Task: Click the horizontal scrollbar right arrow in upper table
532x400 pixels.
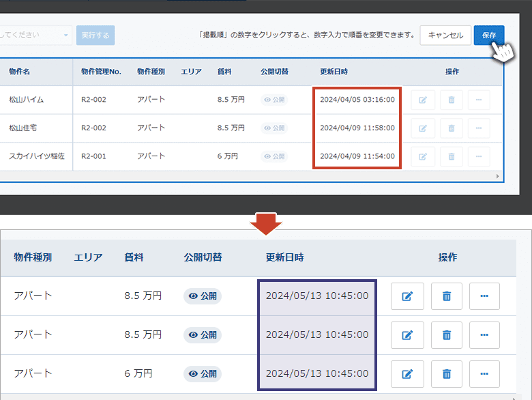Action: [x=497, y=176]
